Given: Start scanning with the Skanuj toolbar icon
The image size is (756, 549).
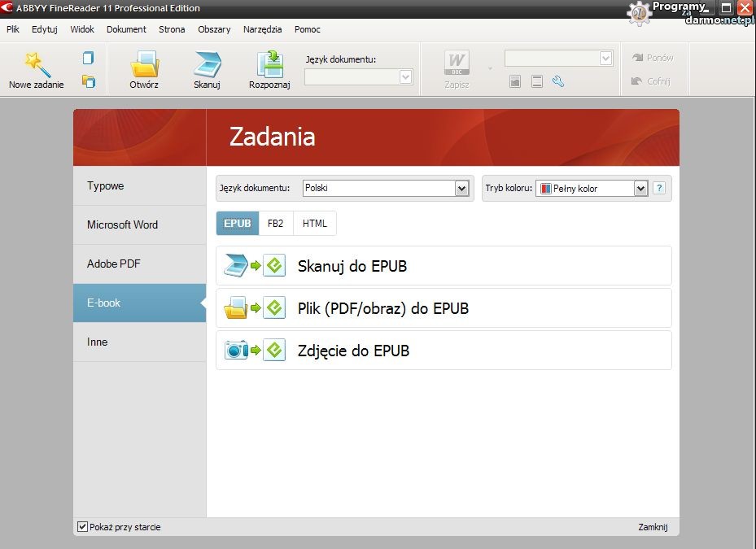Looking at the screenshot, I should pos(207,65).
